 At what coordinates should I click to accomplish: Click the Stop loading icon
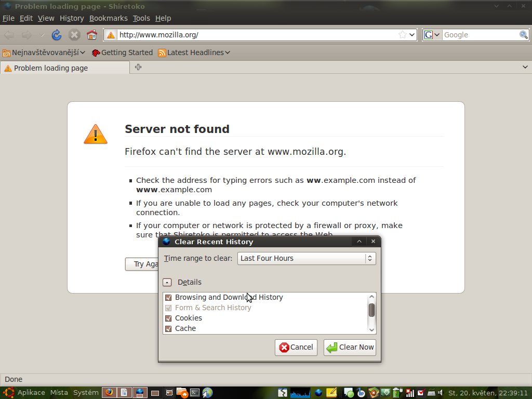click(74, 35)
